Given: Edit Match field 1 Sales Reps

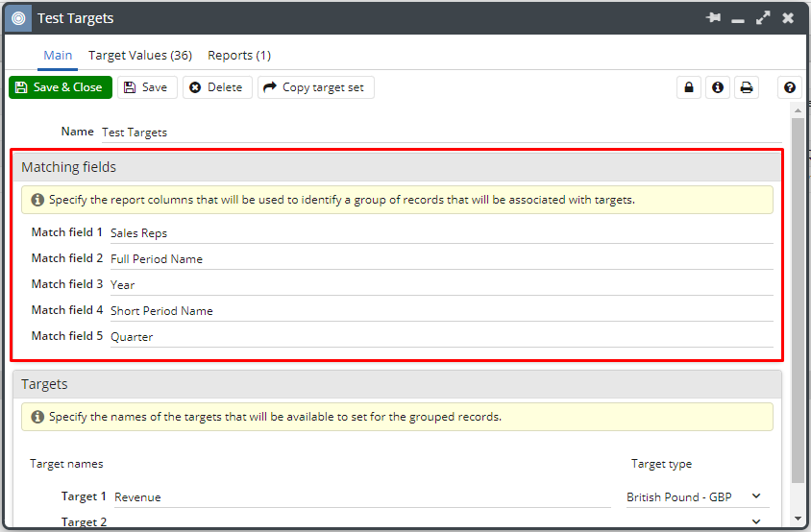Looking at the screenshot, I should [442, 233].
